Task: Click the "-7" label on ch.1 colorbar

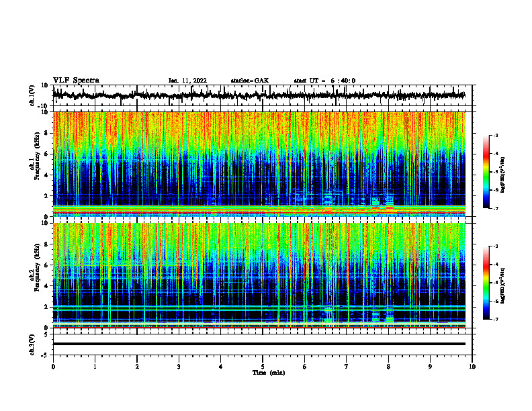Action: [495, 208]
